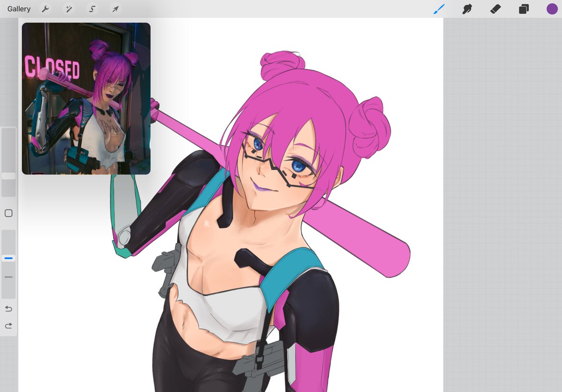
Task: Tap the reference image thumbnail
Action: (x=86, y=99)
